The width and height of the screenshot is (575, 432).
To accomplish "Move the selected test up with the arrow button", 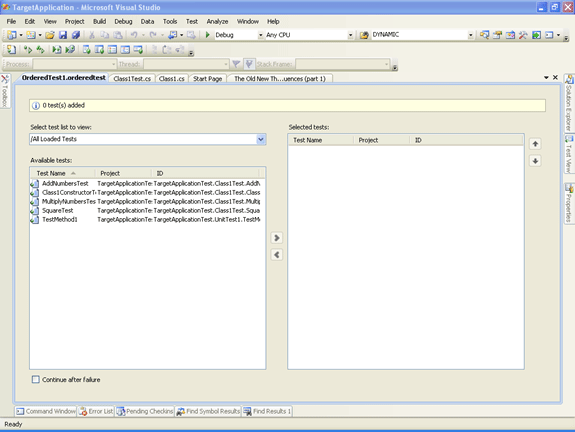I will 535,144.
